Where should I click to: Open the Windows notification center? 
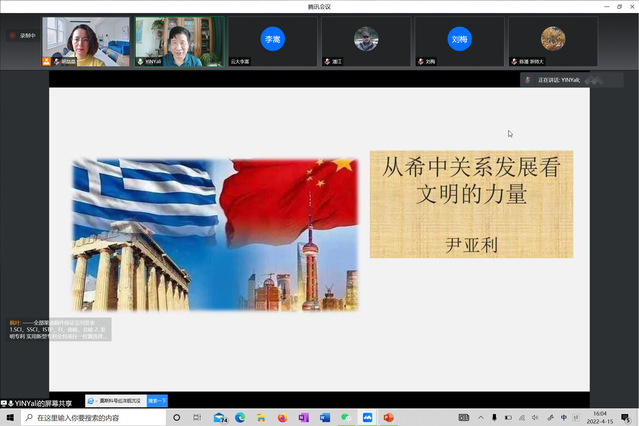(625, 418)
